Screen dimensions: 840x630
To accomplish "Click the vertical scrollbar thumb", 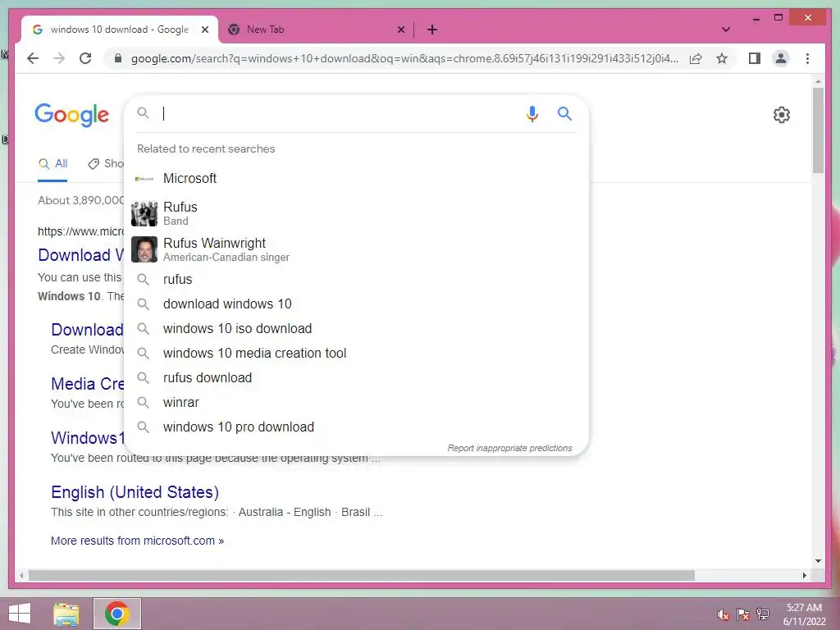I will [x=818, y=130].
